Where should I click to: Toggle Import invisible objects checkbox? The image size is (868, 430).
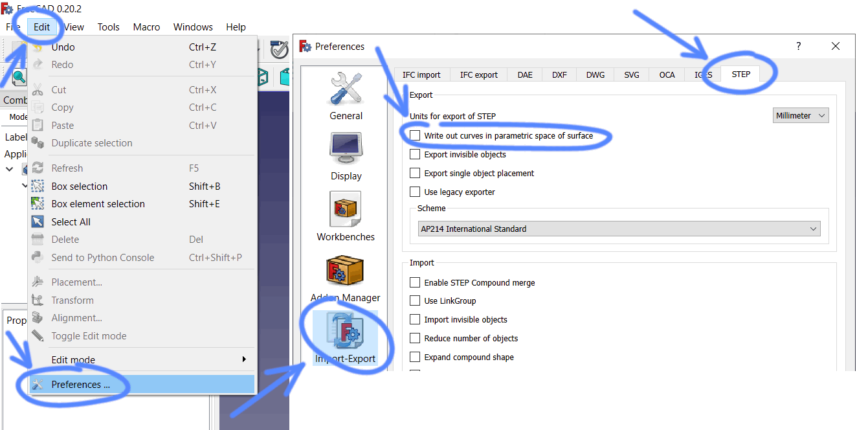click(x=415, y=320)
